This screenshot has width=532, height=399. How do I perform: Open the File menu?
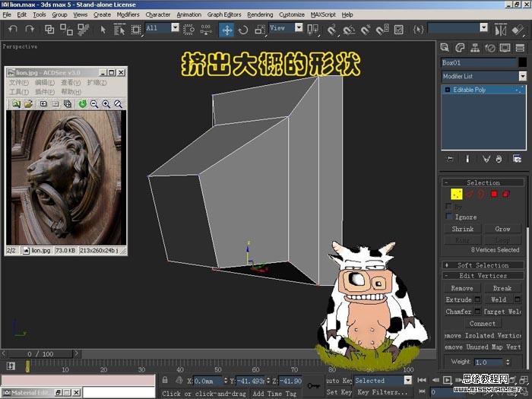[7, 14]
